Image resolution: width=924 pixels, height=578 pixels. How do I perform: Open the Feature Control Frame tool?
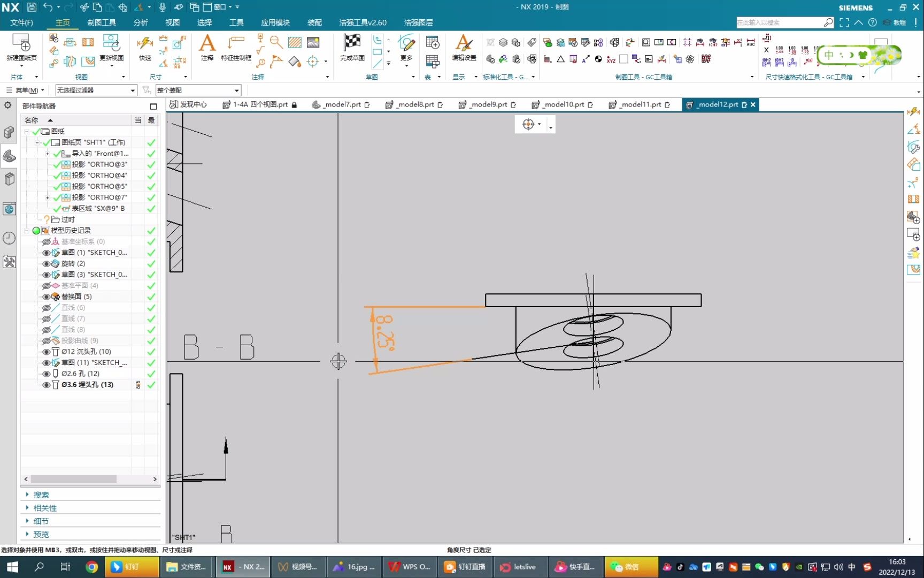click(x=236, y=43)
